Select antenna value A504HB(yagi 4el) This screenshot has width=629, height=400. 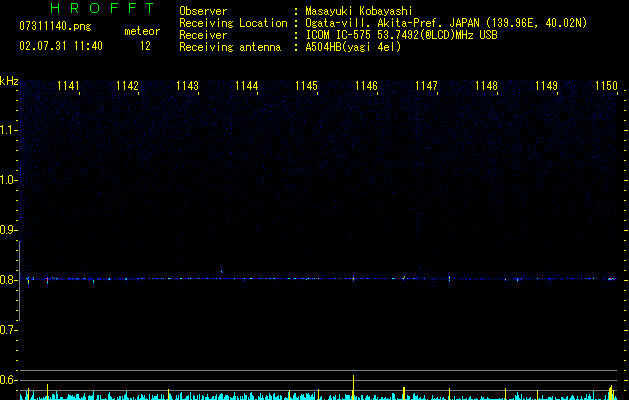[353, 47]
